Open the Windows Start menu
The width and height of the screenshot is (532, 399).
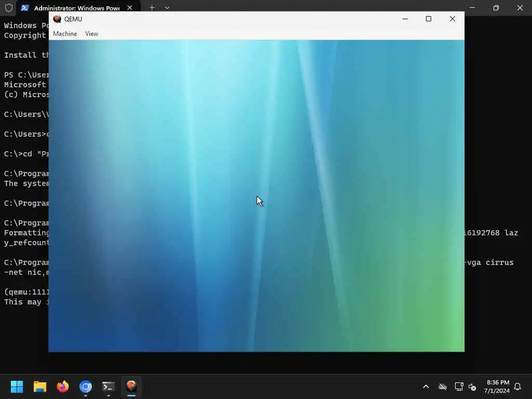point(17,387)
